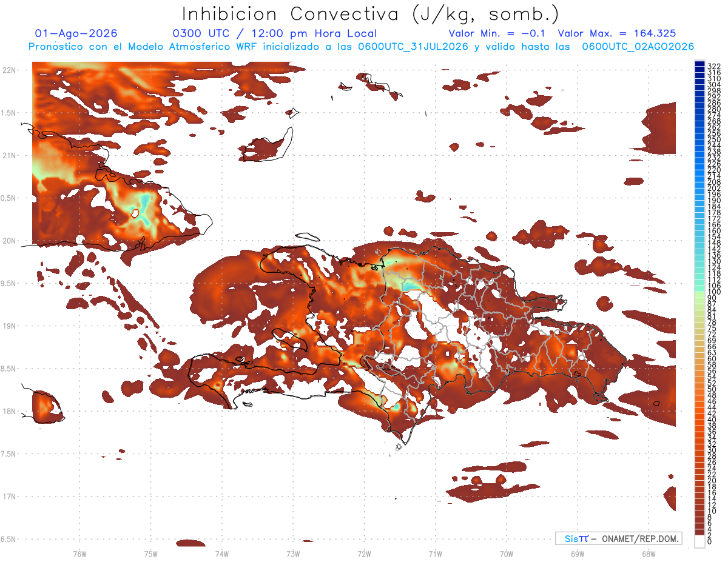Click the '17N' latitude label
This screenshot has width=728, height=562.
8,497
